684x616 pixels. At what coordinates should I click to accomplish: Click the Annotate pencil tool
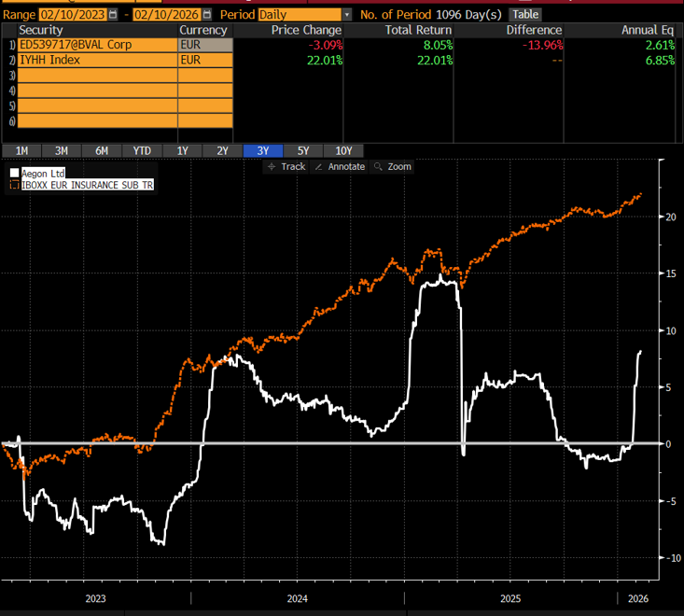pos(340,166)
